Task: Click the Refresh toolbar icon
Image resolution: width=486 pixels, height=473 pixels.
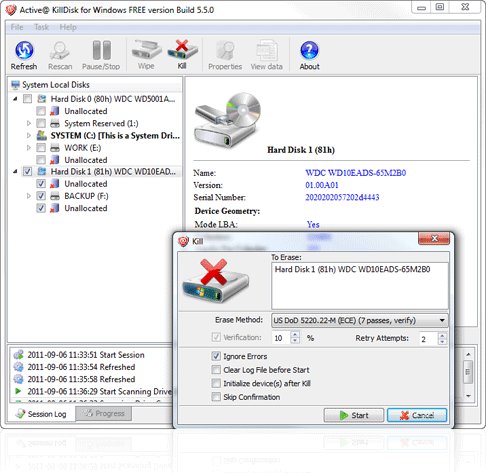Action: [x=24, y=51]
